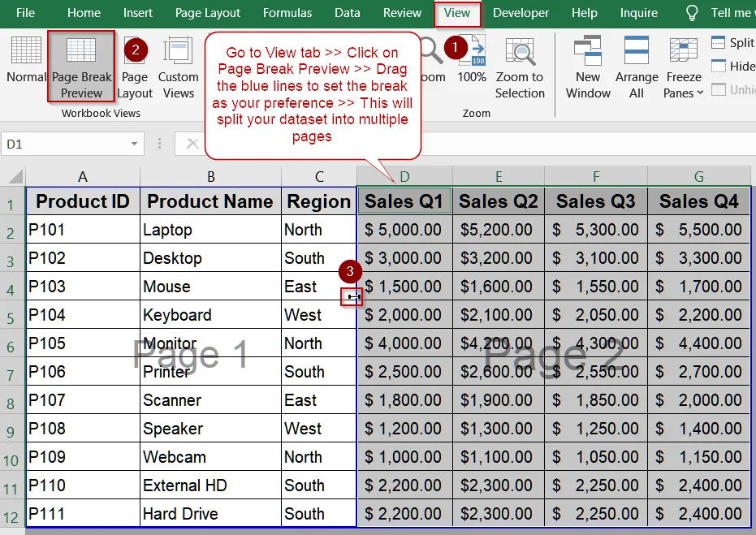Switch to Page Layout workbook view

(x=135, y=67)
